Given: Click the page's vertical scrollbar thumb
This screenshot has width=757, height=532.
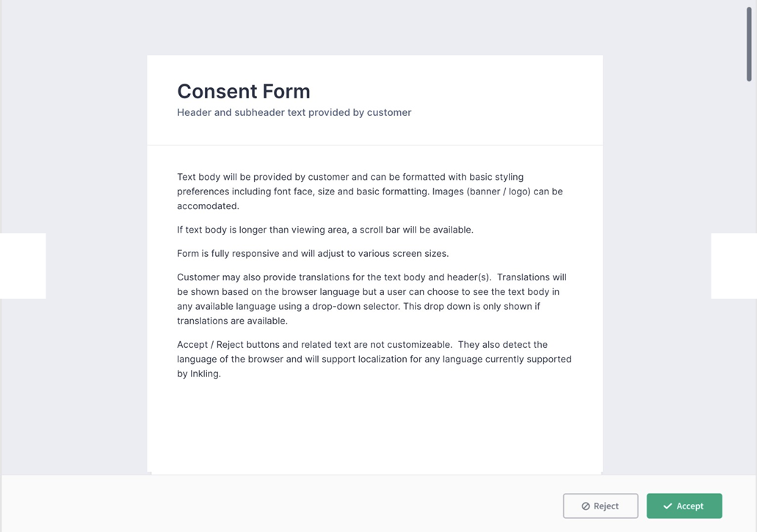Looking at the screenshot, I should click(x=749, y=44).
